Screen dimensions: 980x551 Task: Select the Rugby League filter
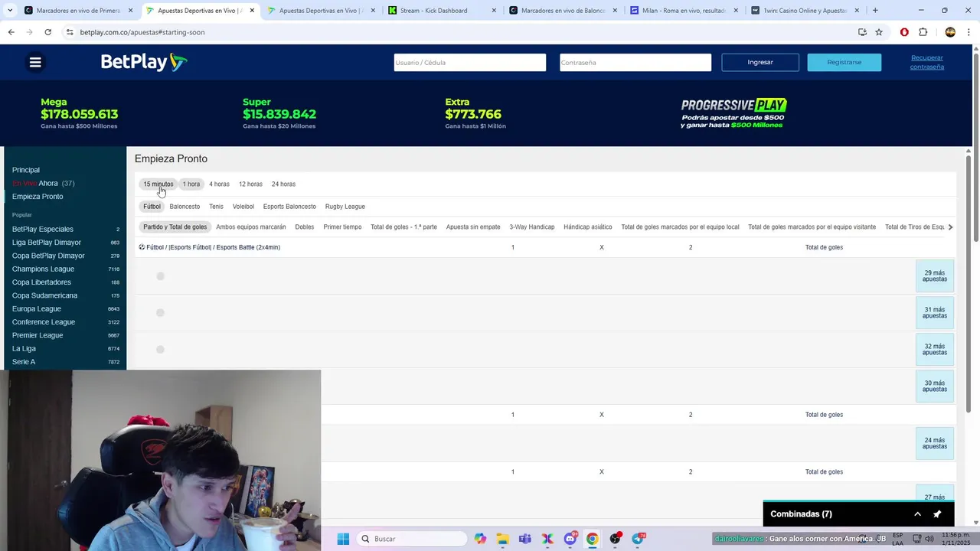pos(345,207)
